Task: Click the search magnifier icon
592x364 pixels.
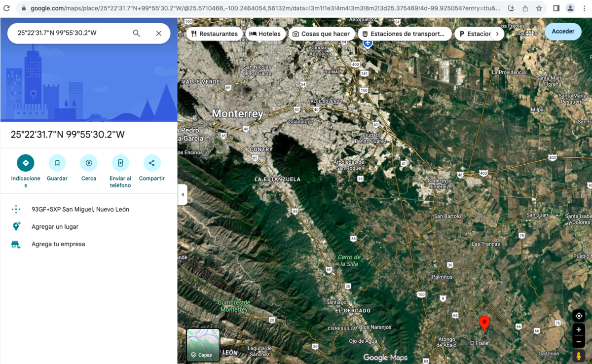Action: 137,33
